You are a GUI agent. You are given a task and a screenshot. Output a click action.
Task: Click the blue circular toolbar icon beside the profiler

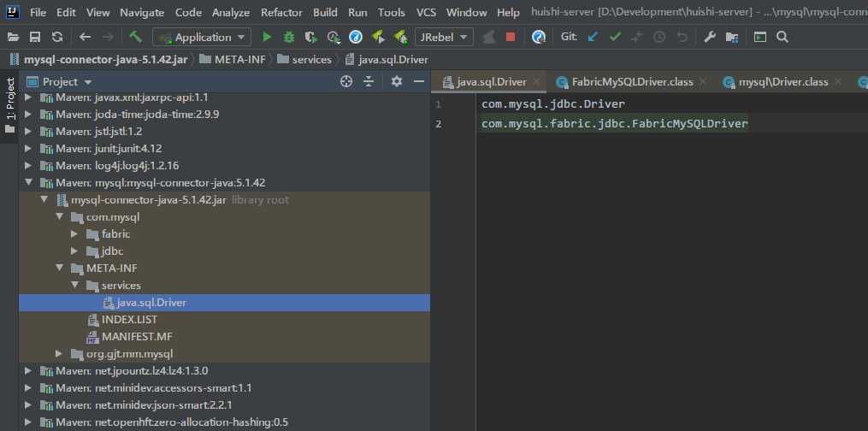point(356,37)
